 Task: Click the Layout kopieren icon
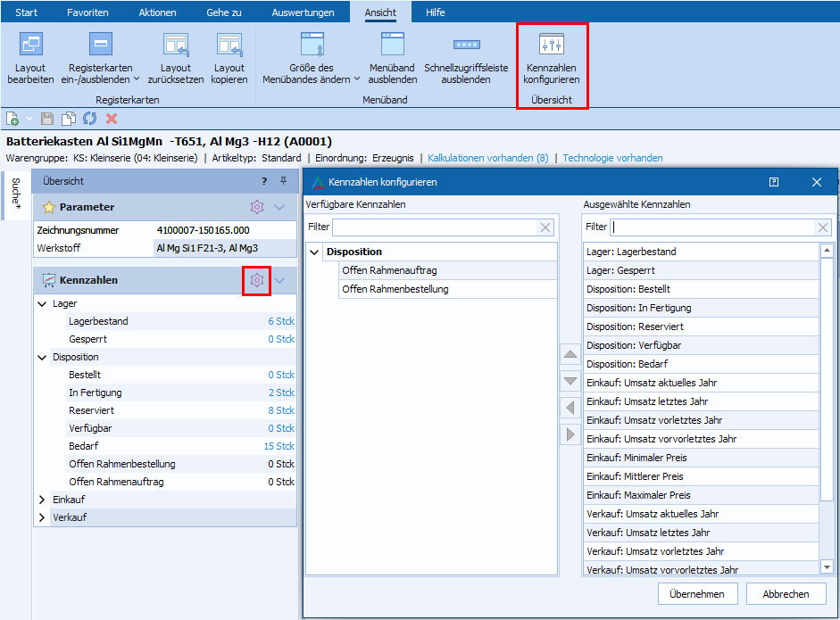[229, 45]
